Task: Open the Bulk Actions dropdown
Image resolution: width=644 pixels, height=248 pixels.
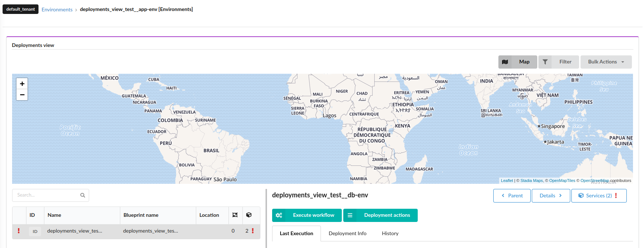Action: [x=605, y=62]
